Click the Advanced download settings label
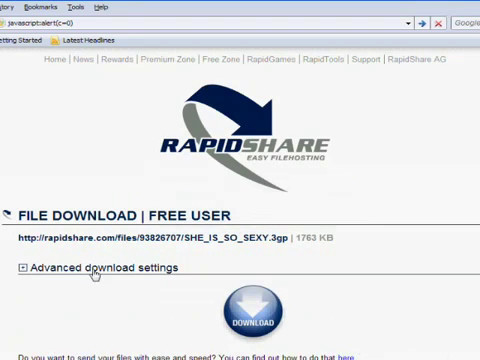 (104, 268)
